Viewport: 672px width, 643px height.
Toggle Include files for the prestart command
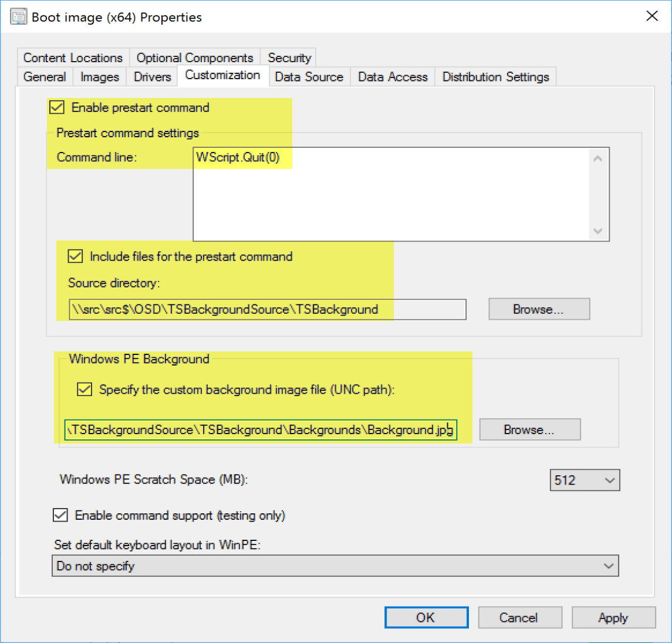[x=75, y=256]
